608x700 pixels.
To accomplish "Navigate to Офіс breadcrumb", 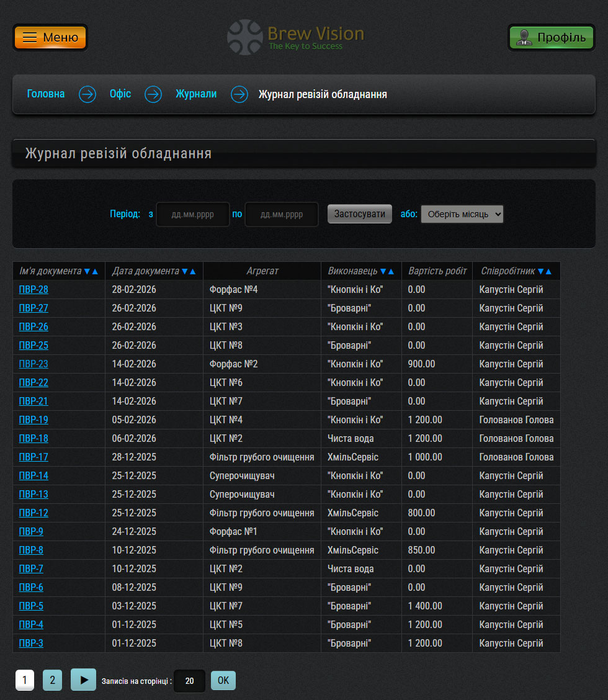I will point(120,94).
